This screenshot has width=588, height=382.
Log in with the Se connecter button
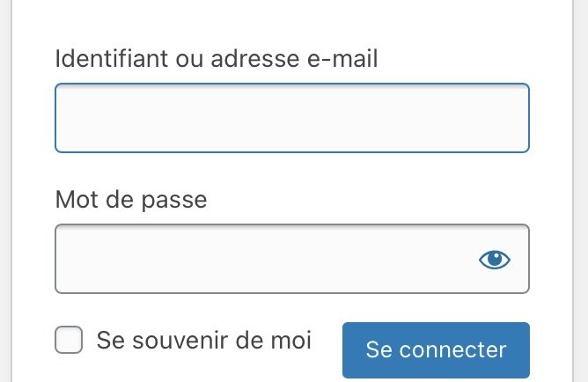click(436, 349)
